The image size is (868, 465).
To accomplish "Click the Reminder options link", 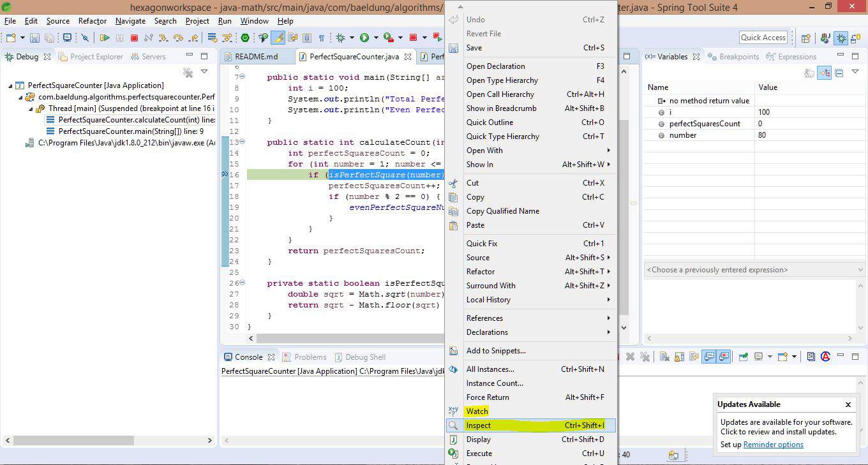I will 773,445.
